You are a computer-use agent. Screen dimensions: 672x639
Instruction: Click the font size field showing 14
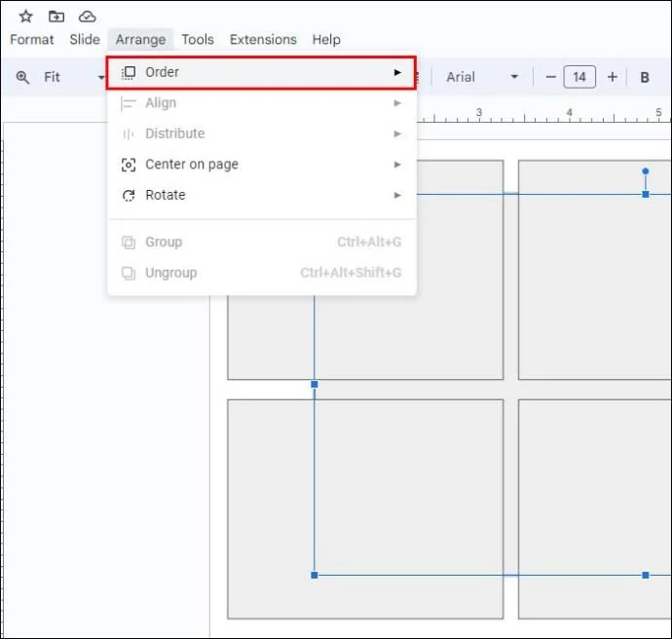coord(579,77)
